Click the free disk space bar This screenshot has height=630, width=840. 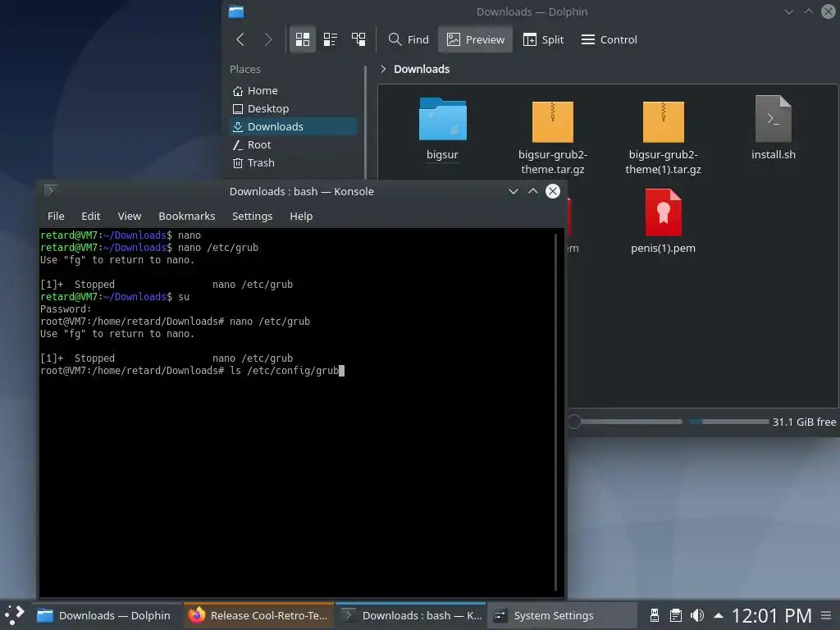728,422
